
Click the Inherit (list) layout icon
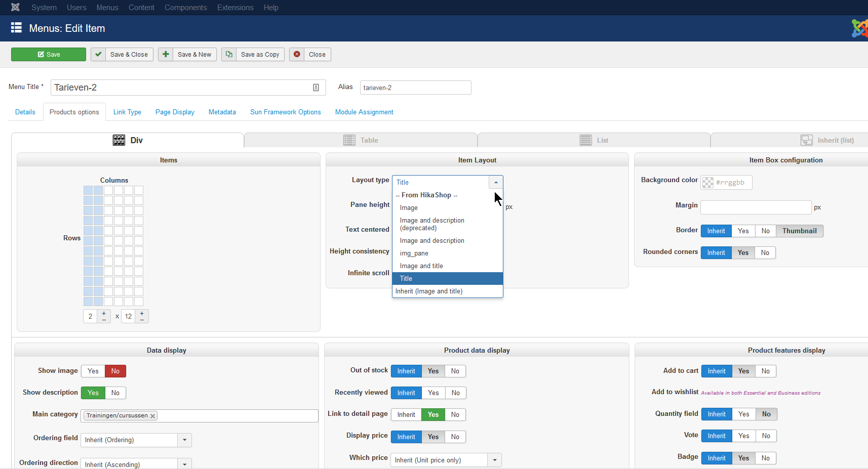(x=807, y=140)
